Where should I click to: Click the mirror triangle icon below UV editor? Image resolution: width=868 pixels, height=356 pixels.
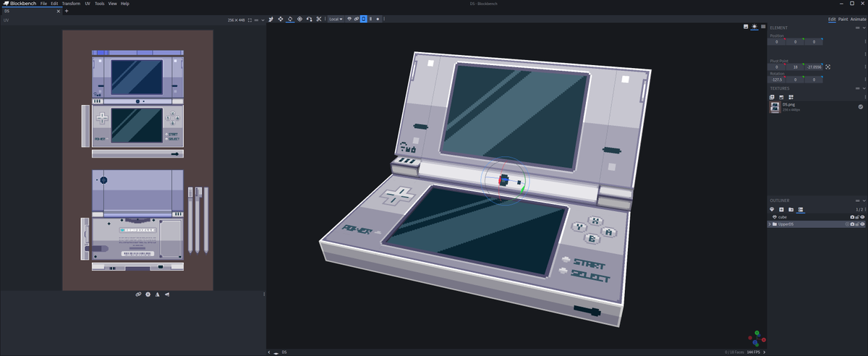(x=158, y=294)
